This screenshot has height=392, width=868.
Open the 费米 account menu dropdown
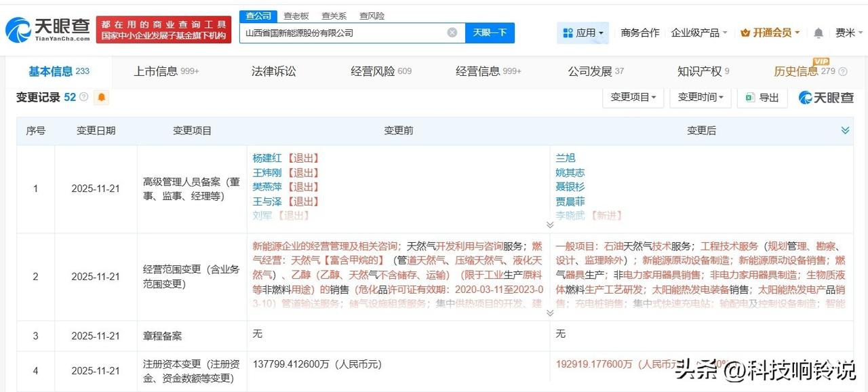(x=849, y=32)
